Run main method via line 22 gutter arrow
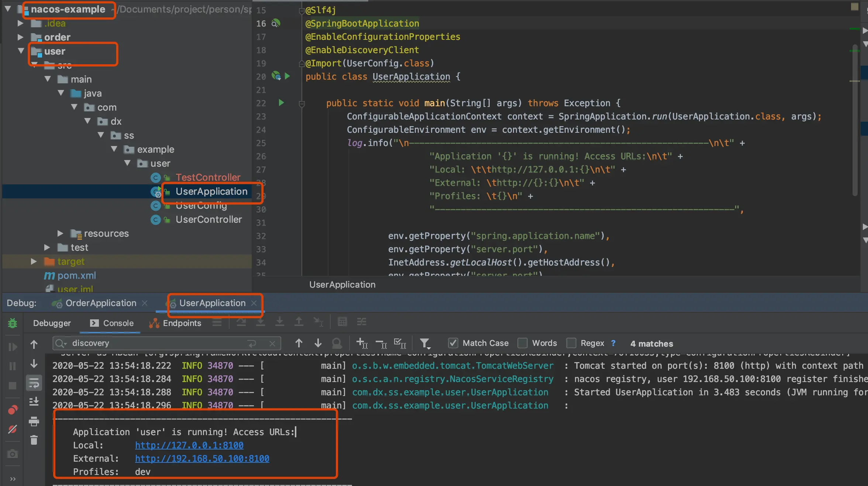The height and width of the screenshot is (486, 868). (281, 103)
